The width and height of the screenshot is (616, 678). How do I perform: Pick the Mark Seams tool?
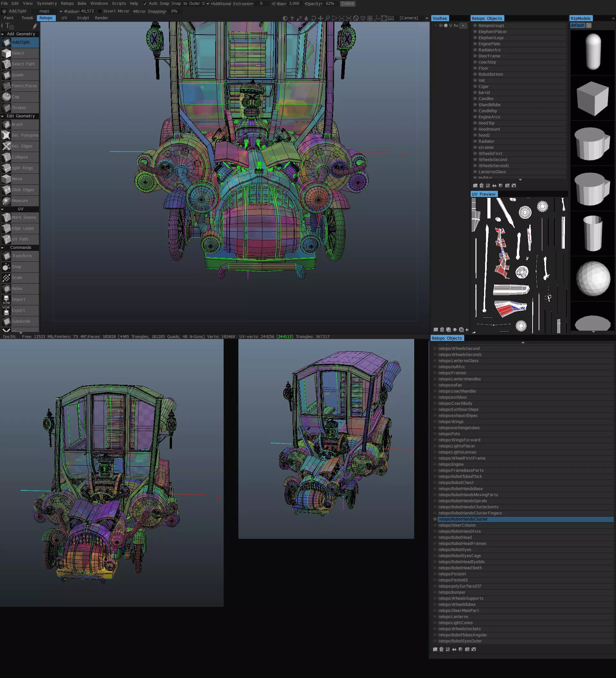pyautogui.click(x=20, y=217)
